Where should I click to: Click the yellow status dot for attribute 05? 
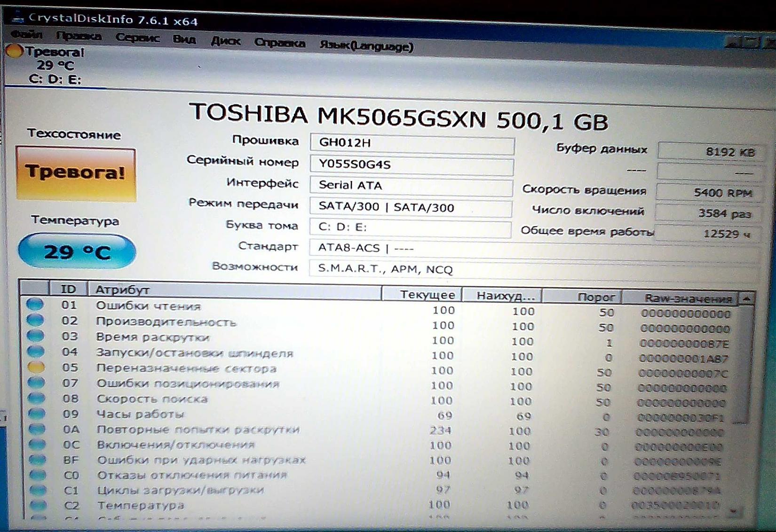click(x=36, y=367)
